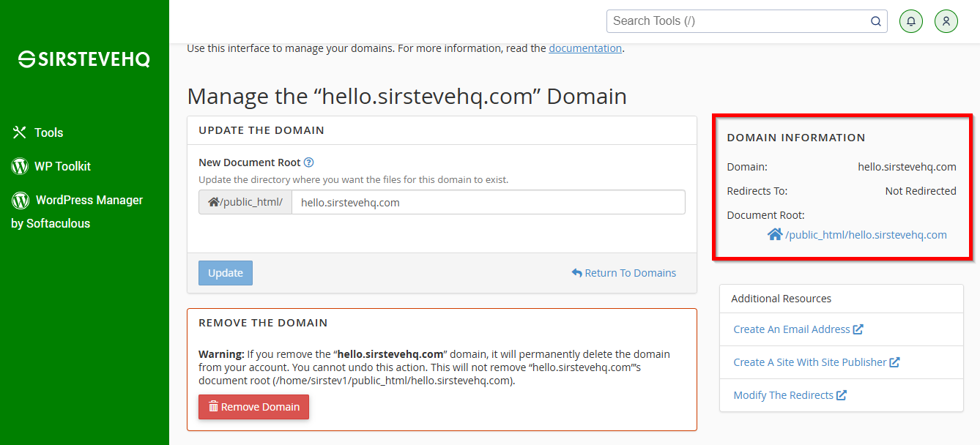Screen dimensions: 980x445
Task: Click external link icon after Modify The Redirects
Action: (x=842, y=395)
